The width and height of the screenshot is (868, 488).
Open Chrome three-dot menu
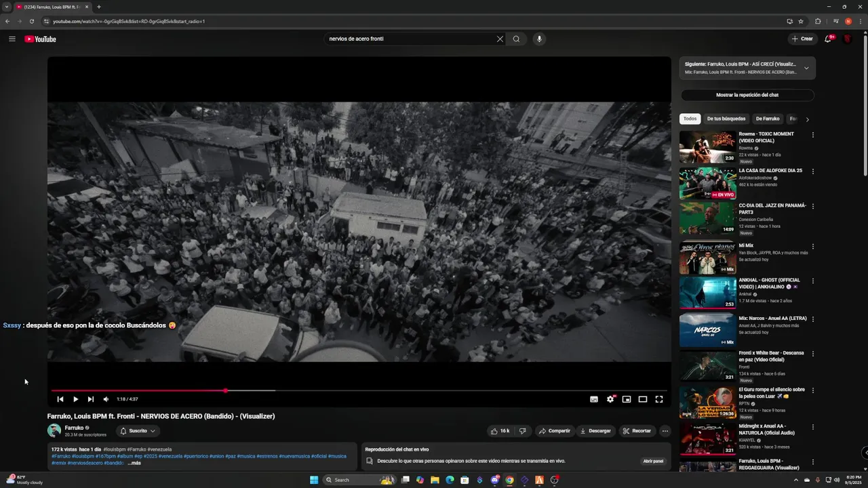tap(860, 21)
